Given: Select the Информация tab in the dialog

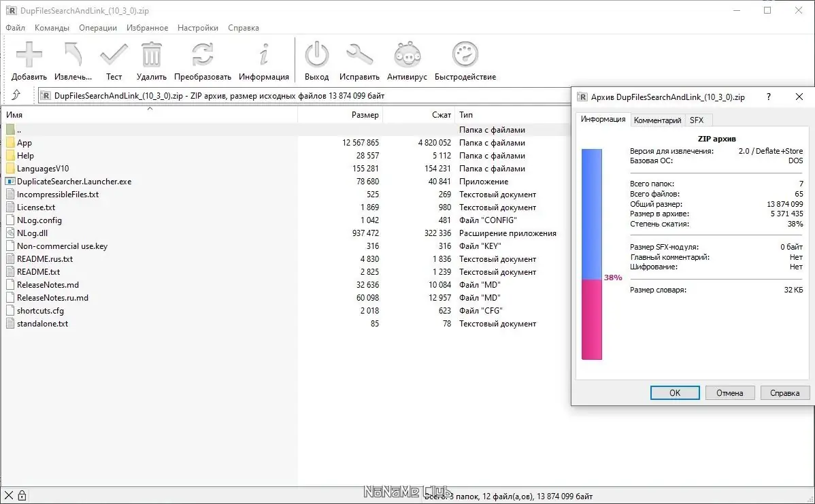Looking at the screenshot, I should 603,119.
